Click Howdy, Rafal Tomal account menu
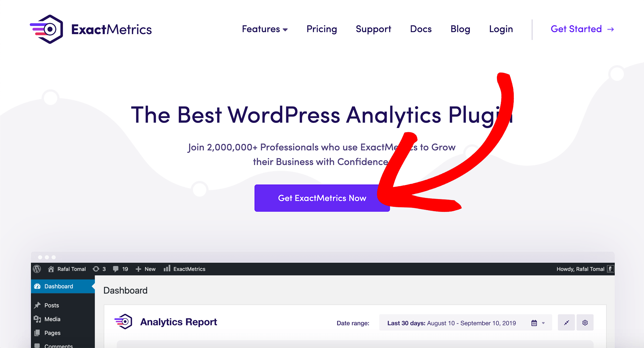644x348 pixels. tap(580, 269)
